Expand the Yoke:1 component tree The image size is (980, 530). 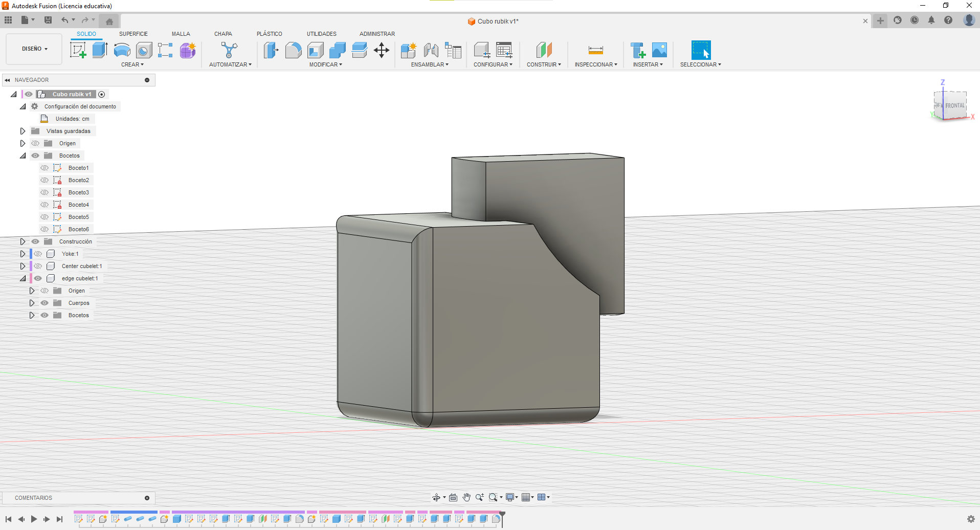click(x=23, y=254)
